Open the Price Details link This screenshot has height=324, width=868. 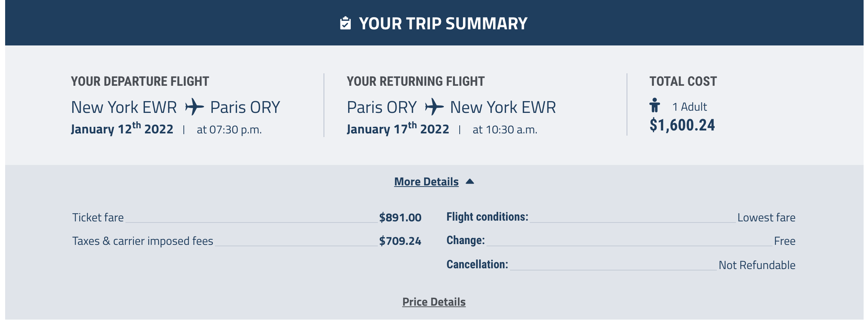pos(434,302)
